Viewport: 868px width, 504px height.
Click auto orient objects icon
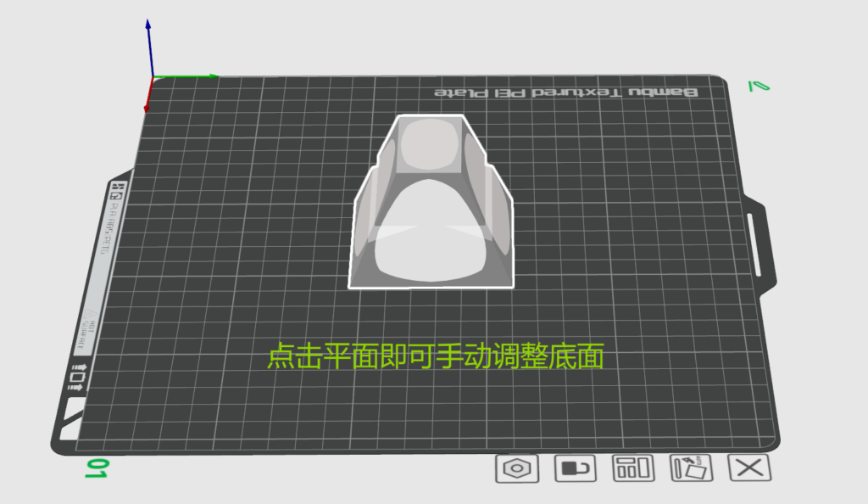pos(692,468)
